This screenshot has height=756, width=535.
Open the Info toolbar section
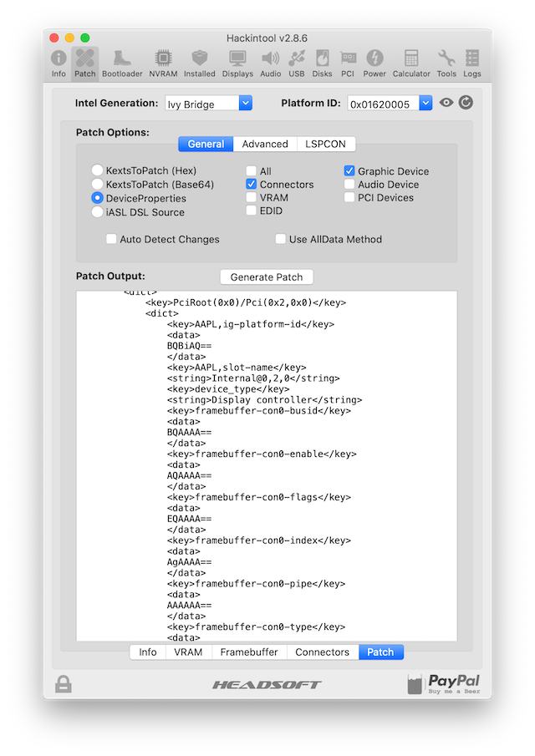pos(59,63)
